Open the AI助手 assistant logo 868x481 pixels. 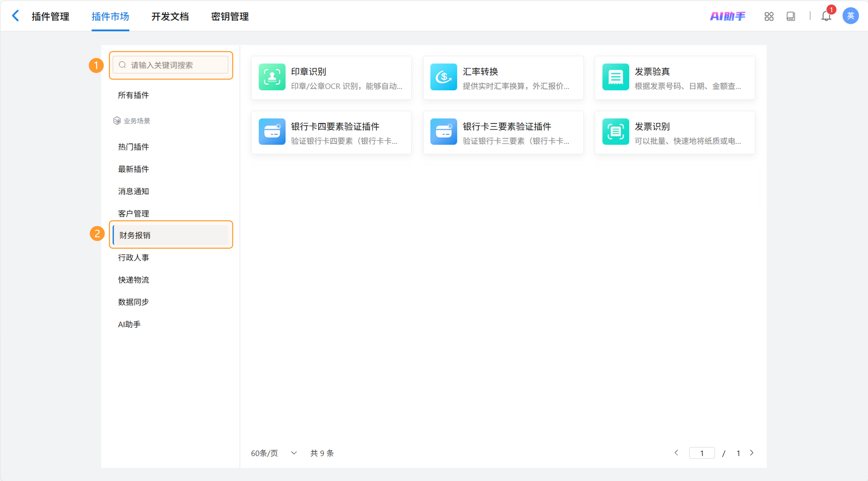tap(728, 16)
